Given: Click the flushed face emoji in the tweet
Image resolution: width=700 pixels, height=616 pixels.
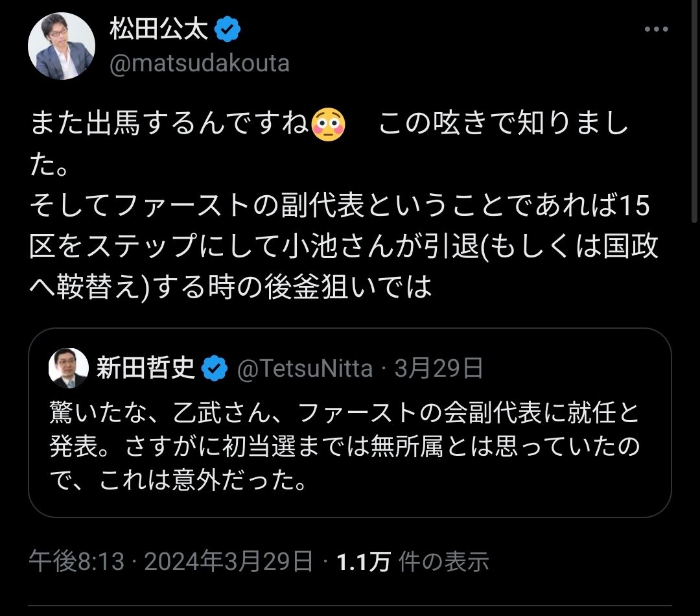Looking at the screenshot, I should [329, 124].
